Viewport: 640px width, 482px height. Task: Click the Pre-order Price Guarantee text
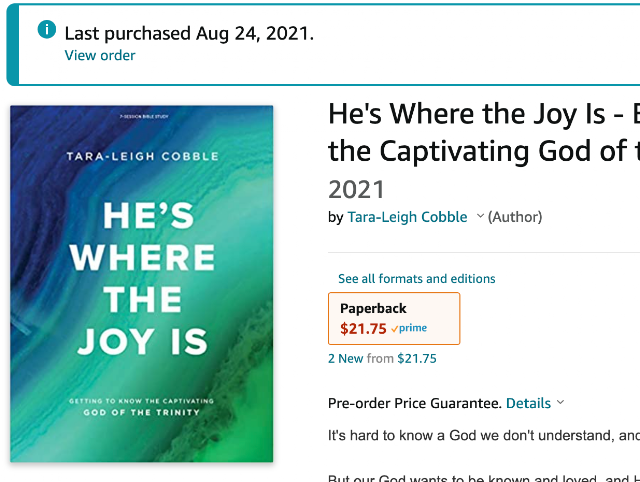coord(415,403)
